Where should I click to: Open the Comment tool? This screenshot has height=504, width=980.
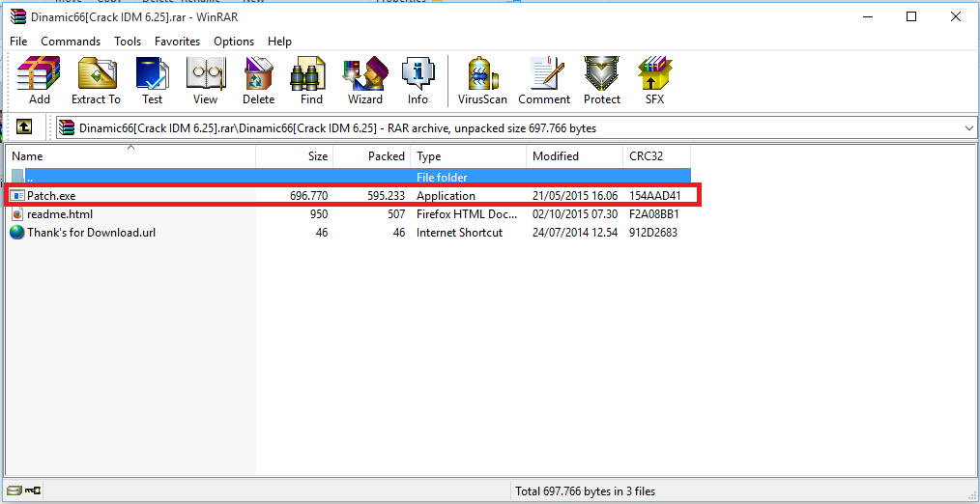[x=544, y=80]
